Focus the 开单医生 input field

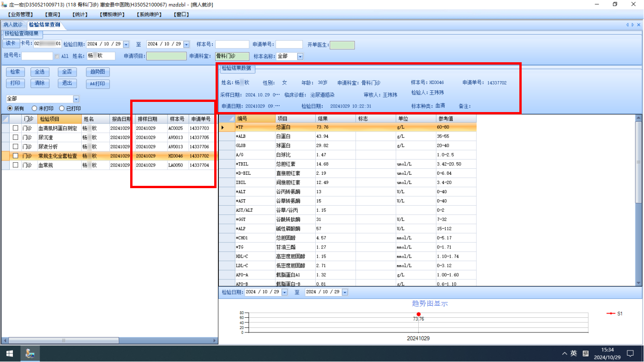pyautogui.click(x=342, y=45)
